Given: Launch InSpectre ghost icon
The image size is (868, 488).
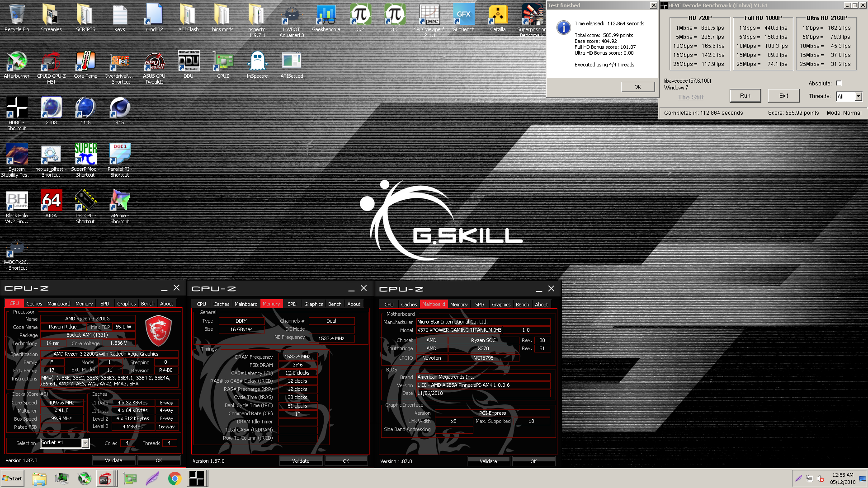Looking at the screenshot, I should point(257,65).
